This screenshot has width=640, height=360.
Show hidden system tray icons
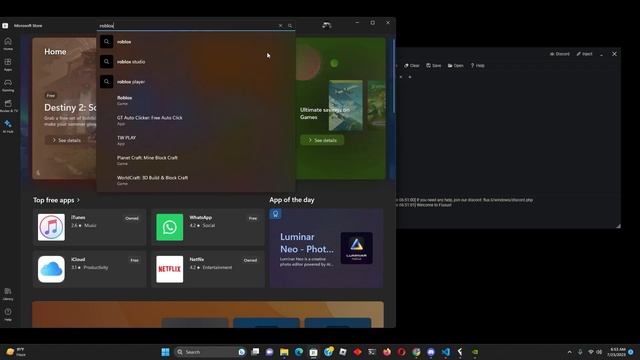[x=569, y=352]
